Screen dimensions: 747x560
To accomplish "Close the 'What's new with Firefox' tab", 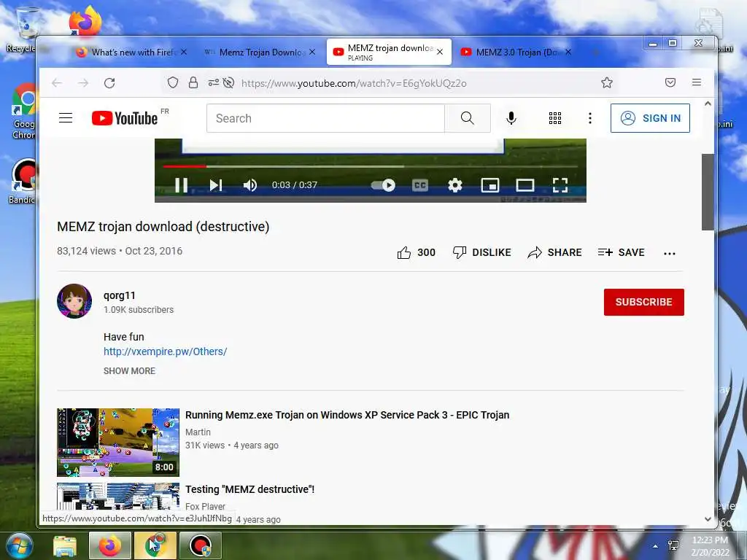I will tap(183, 52).
